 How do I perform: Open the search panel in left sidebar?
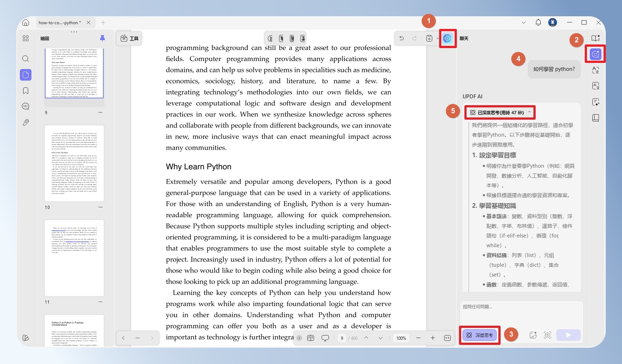26,59
